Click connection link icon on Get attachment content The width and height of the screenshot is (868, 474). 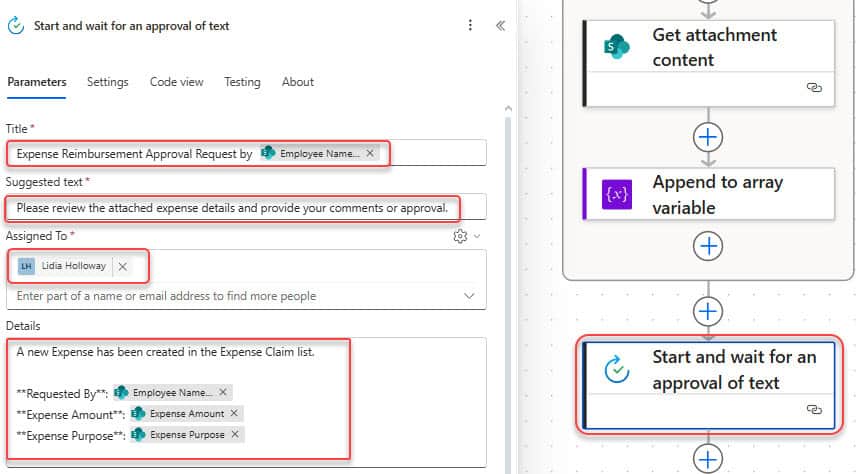pyautogui.click(x=814, y=87)
